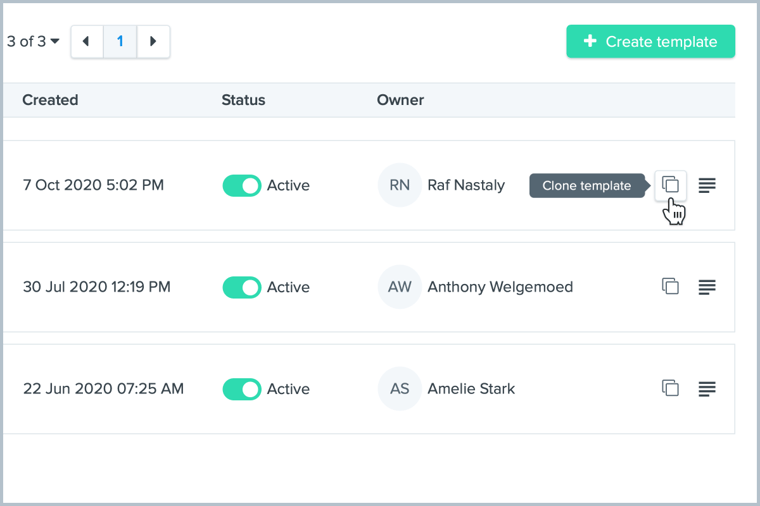Click the AW owner avatar
760x506 pixels.
(399, 287)
